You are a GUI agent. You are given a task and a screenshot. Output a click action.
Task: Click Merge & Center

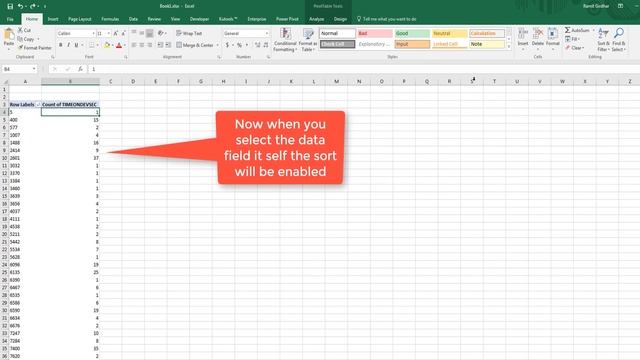pos(195,45)
